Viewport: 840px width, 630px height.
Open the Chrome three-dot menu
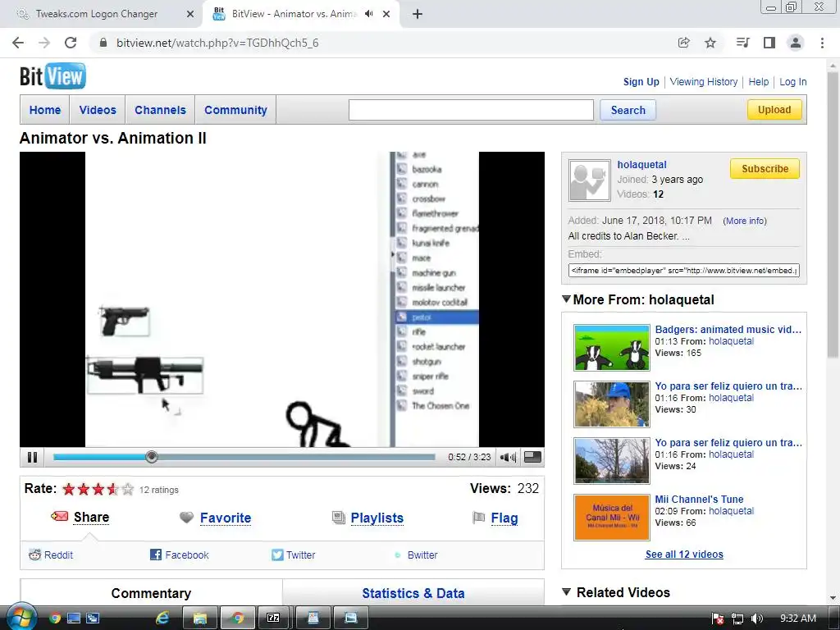tap(822, 43)
